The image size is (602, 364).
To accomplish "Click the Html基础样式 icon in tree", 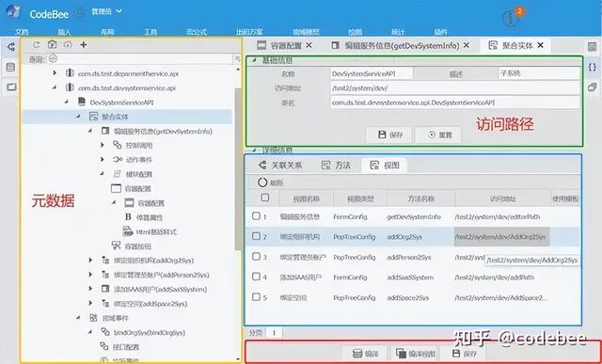I will (x=128, y=231).
